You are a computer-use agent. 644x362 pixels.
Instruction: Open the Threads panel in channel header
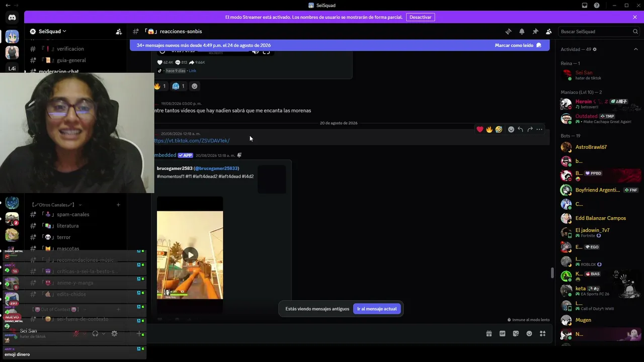coord(508,31)
